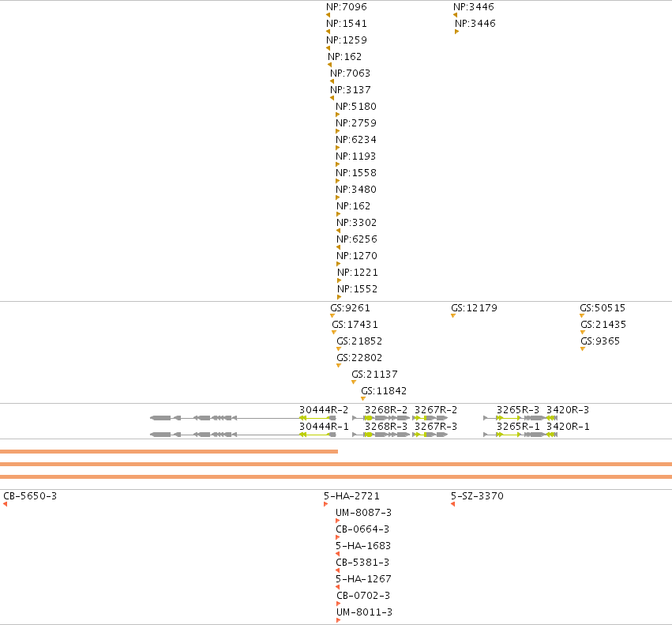Select the NP:1193 insertion

pyautogui.click(x=355, y=156)
